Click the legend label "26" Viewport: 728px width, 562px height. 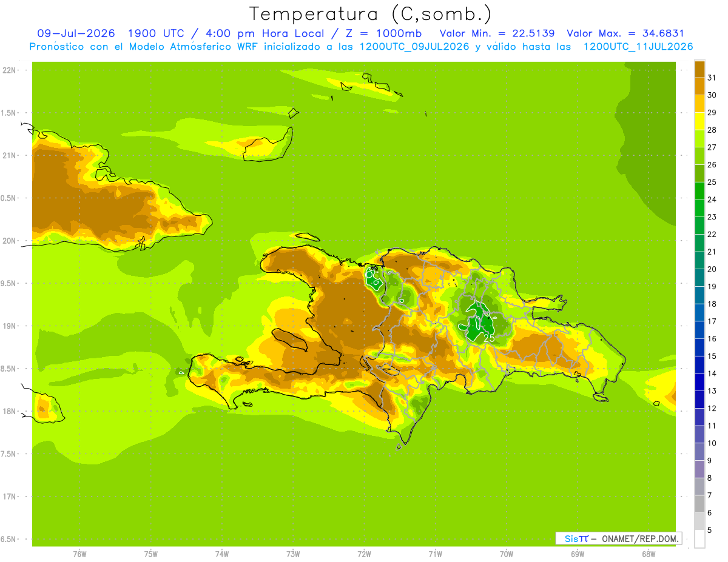(x=712, y=164)
